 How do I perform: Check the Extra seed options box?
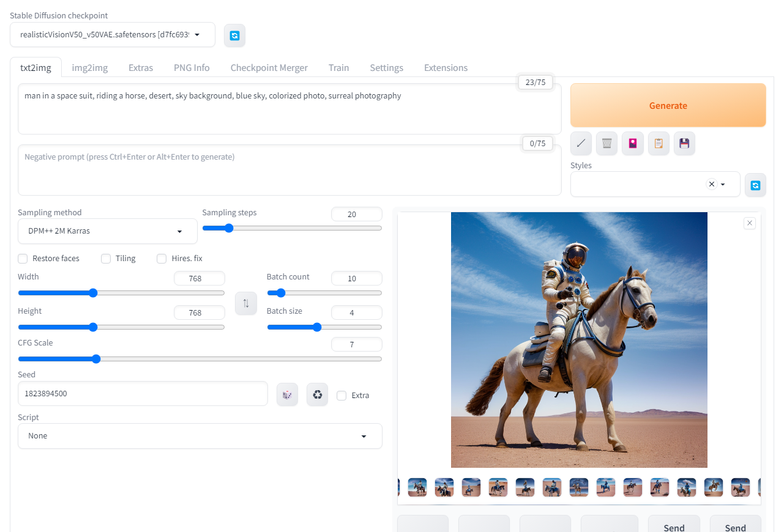(342, 396)
